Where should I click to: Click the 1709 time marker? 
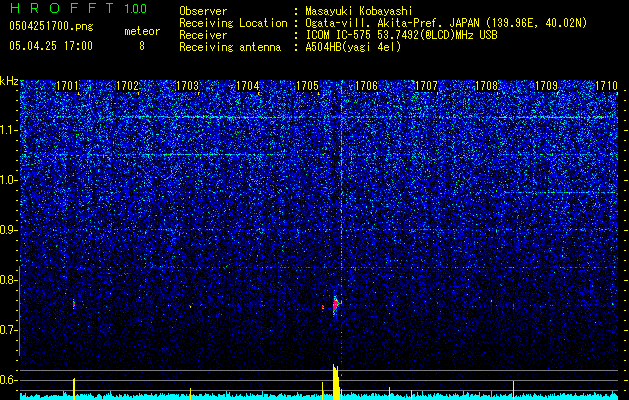pos(546,86)
